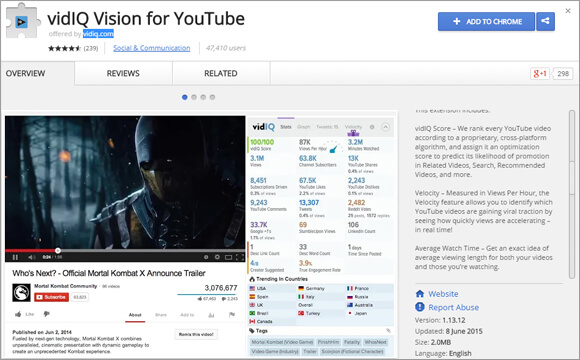Click the Remix this video button

pyautogui.click(x=196, y=334)
